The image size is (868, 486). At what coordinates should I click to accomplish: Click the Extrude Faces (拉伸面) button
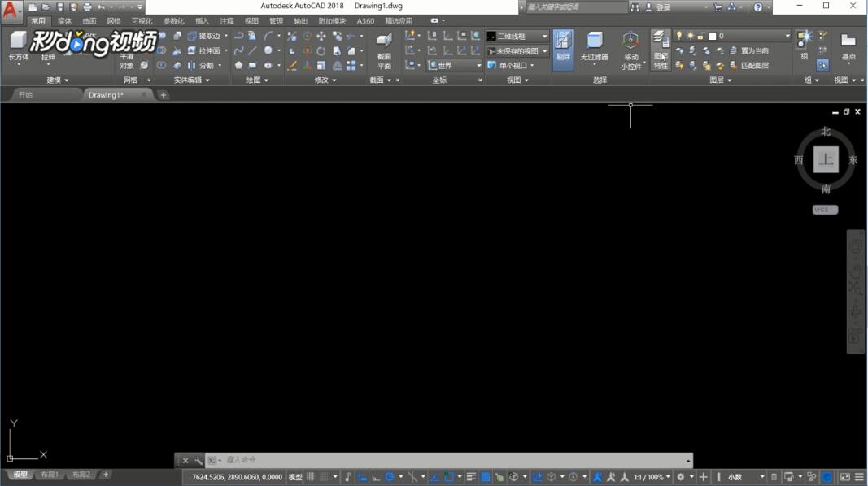203,50
